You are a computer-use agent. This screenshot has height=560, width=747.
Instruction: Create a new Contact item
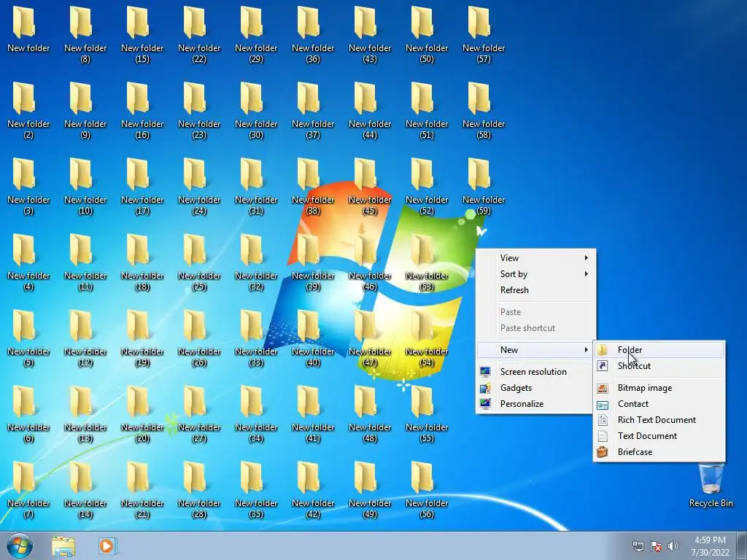[659, 404]
